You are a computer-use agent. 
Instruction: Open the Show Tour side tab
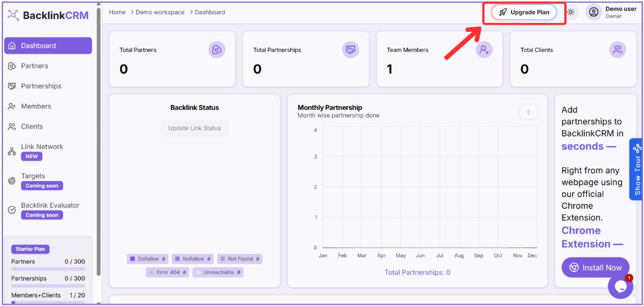637,168
